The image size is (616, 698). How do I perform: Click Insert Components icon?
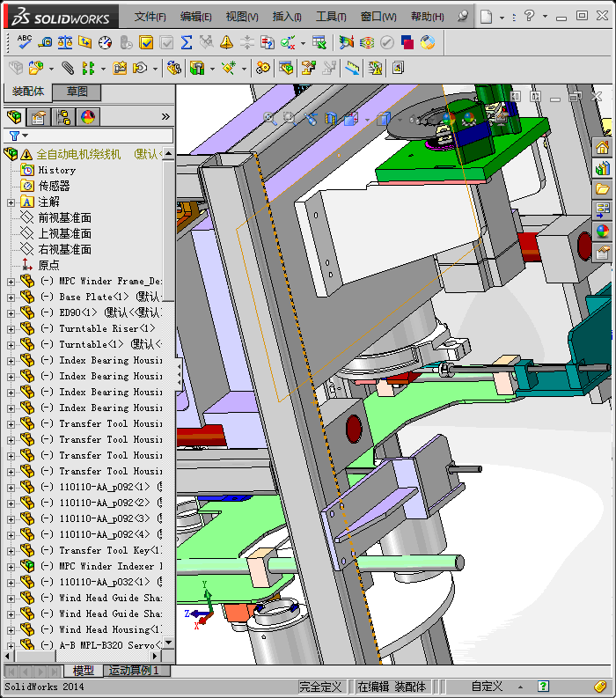tap(35, 68)
